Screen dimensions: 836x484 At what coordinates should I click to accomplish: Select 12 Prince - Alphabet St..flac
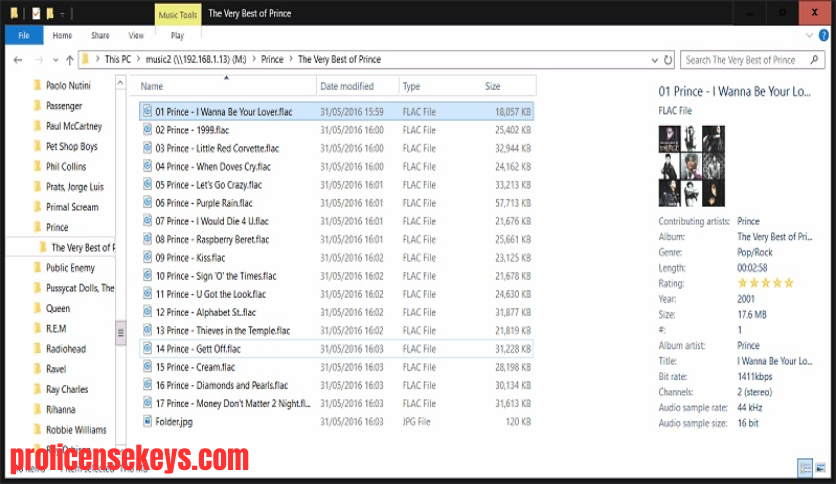(336, 312)
